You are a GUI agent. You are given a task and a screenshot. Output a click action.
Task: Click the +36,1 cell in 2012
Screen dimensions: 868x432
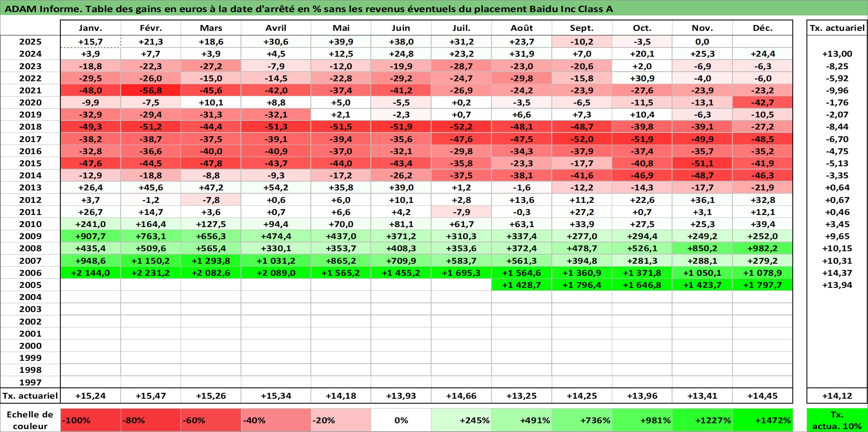[702, 200]
